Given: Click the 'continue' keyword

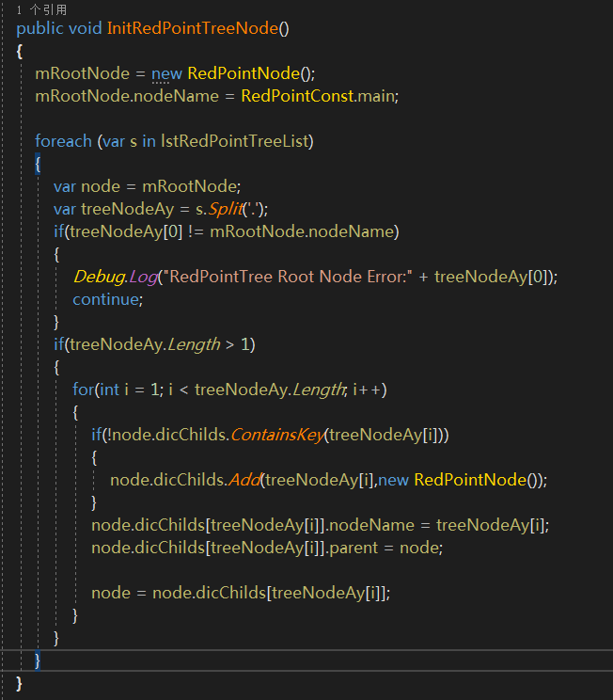Looking at the screenshot, I should pyautogui.click(x=105, y=299).
